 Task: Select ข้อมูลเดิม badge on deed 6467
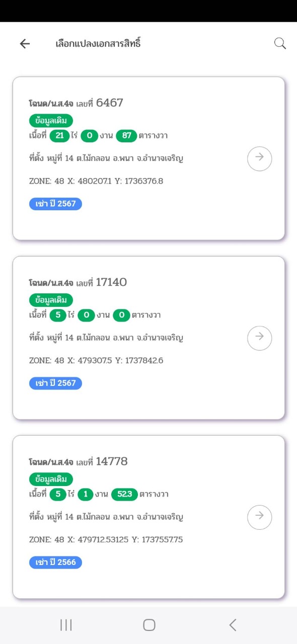tap(51, 121)
